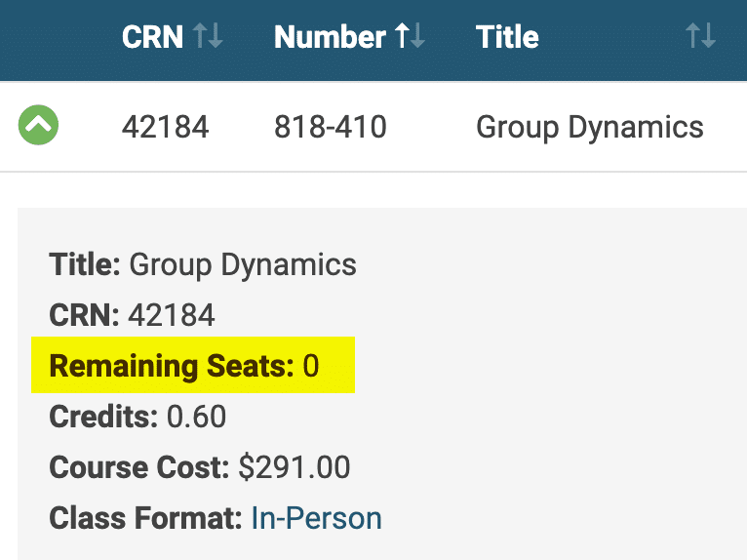
Task: Click the Credits label in details
Action: pos(103,417)
